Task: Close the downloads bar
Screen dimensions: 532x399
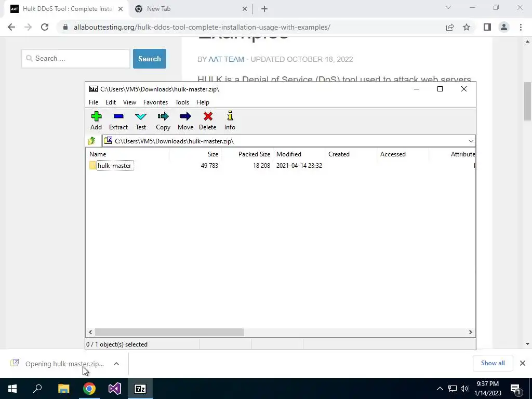Action: [523, 363]
